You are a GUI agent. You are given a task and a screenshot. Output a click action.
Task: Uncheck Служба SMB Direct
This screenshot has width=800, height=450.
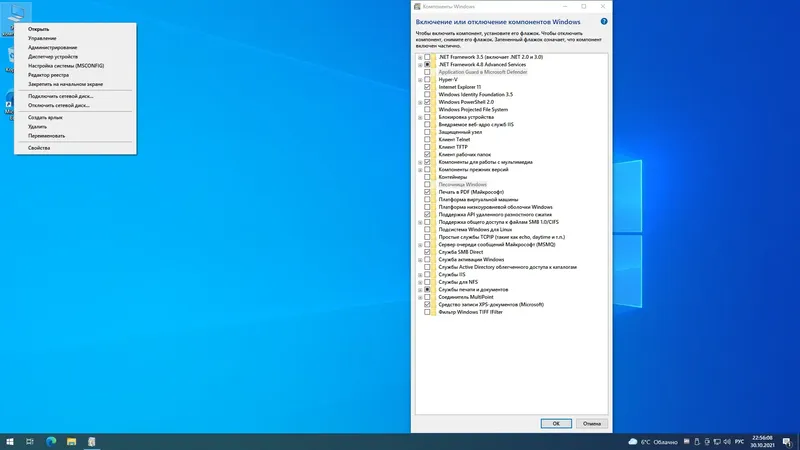(x=427, y=252)
